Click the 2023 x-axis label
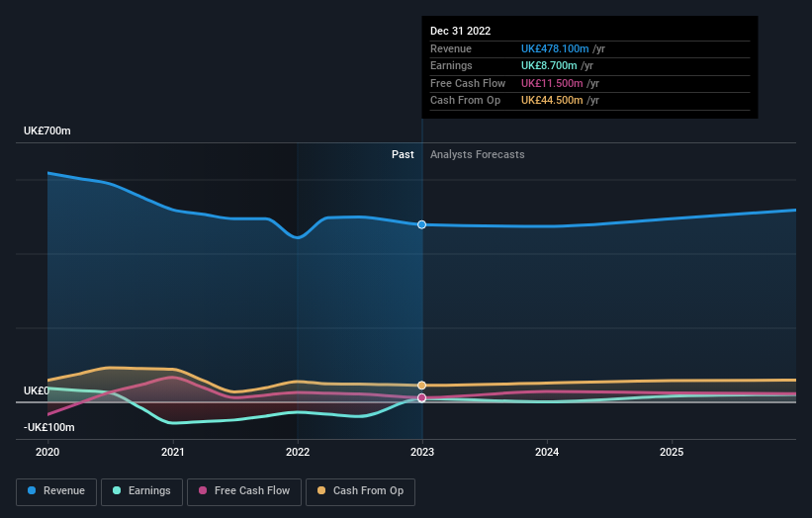This screenshot has height=518, width=812. tap(422, 453)
